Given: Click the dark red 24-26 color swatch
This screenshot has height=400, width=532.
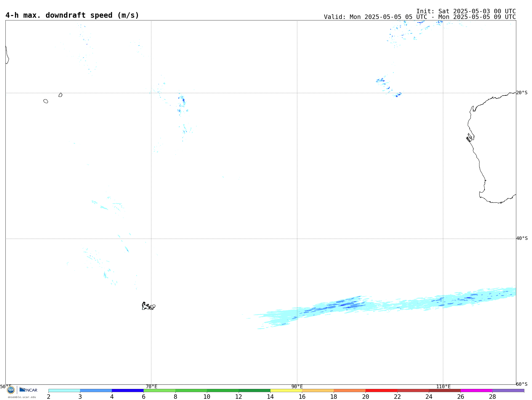Looking at the screenshot, I should [x=445, y=390].
